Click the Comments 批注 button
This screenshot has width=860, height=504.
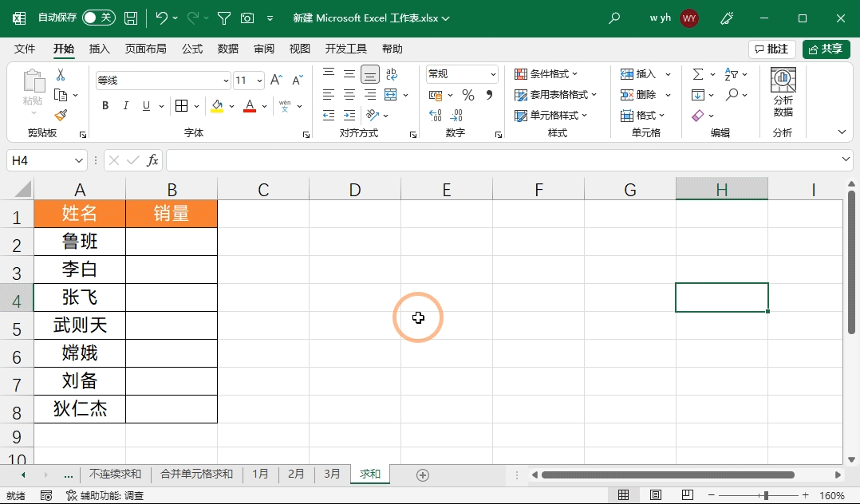tap(771, 49)
